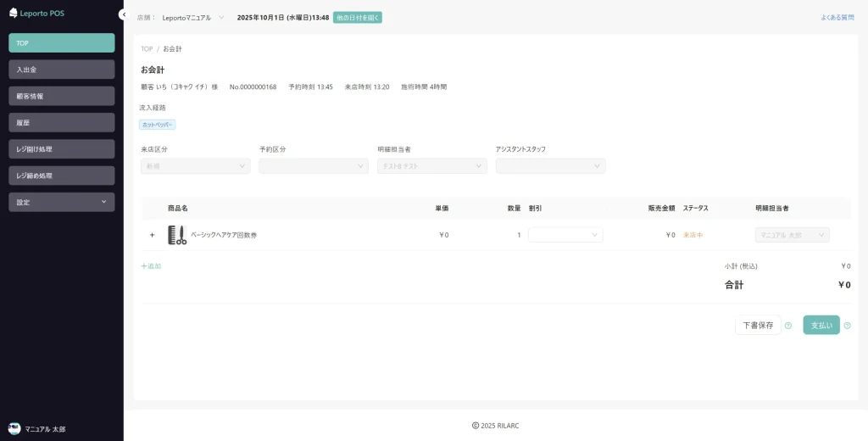Click the user avatar for マニュアル 太郎
The height and width of the screenshot is (441, 868).
(x=14, y=429)
